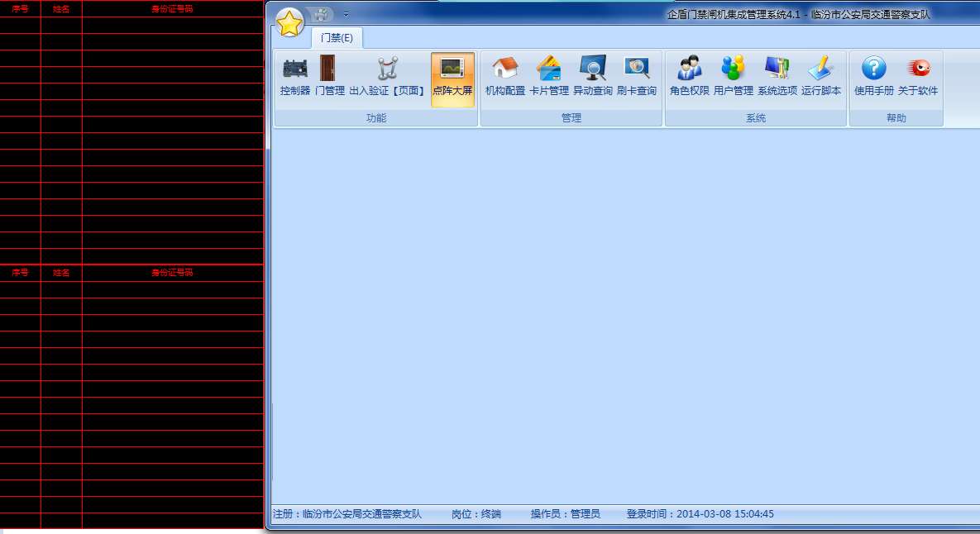The image size is (980, 534).
Task: Click the star application menu button
Action: [x=289, y=23]
